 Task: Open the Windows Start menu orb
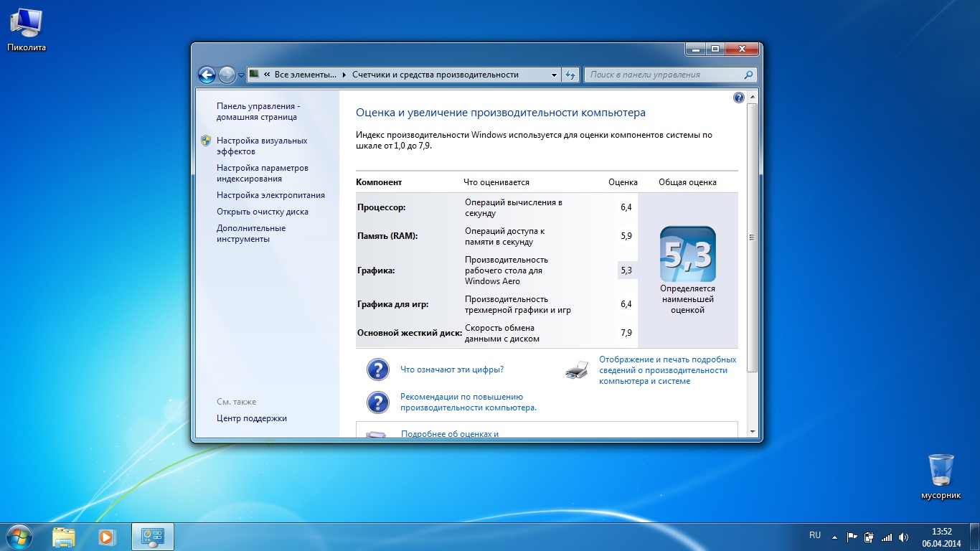[19, 536]
